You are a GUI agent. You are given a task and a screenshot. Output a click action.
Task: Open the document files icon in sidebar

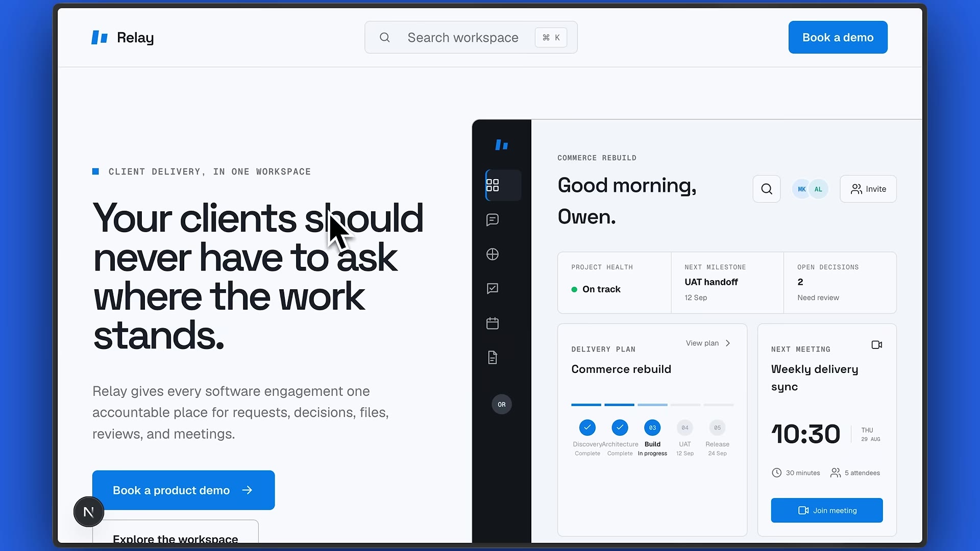pos(493,358)
